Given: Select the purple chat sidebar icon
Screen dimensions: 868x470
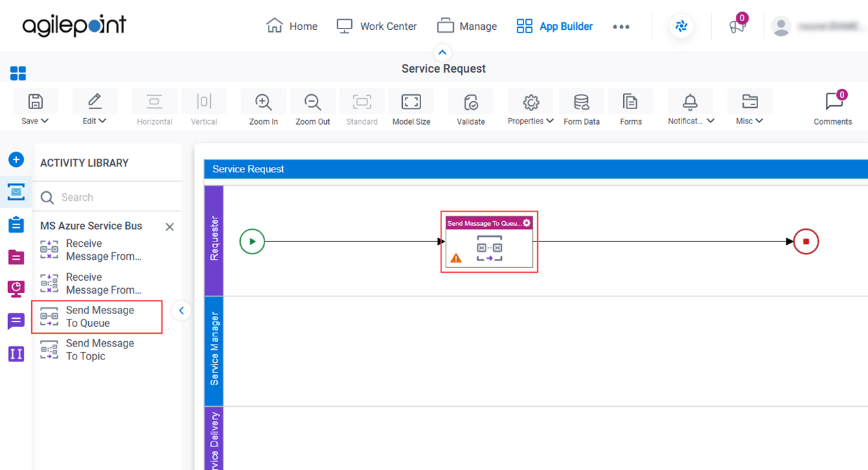Looking at the screenshot, I should tap(16, 321).
